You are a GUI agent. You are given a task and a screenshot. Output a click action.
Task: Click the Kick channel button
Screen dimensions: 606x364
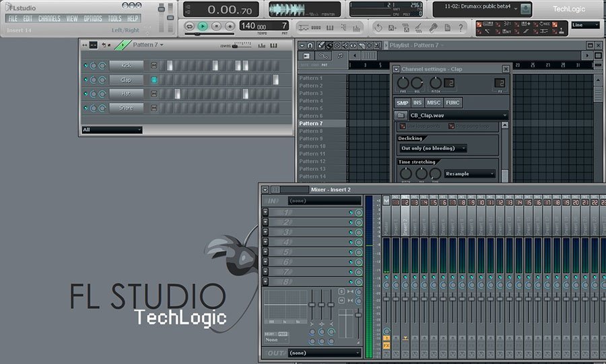126,66
